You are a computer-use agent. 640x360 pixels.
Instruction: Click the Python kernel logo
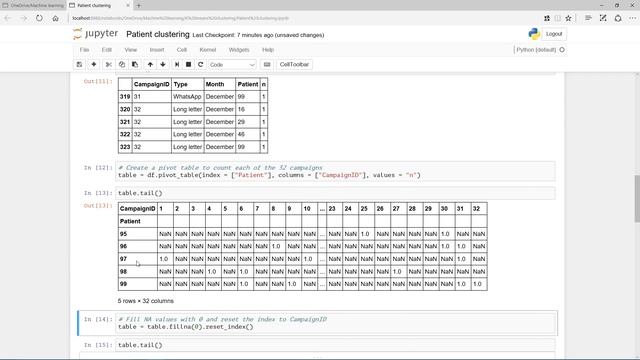pos(534,34)
